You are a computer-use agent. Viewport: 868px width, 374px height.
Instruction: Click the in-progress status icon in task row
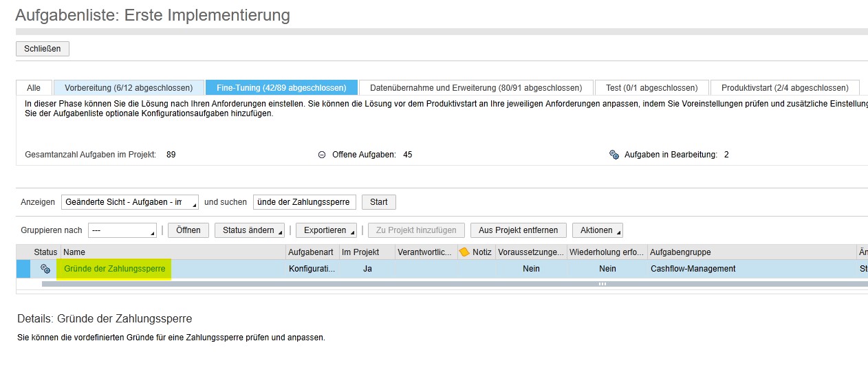[45, 269]
